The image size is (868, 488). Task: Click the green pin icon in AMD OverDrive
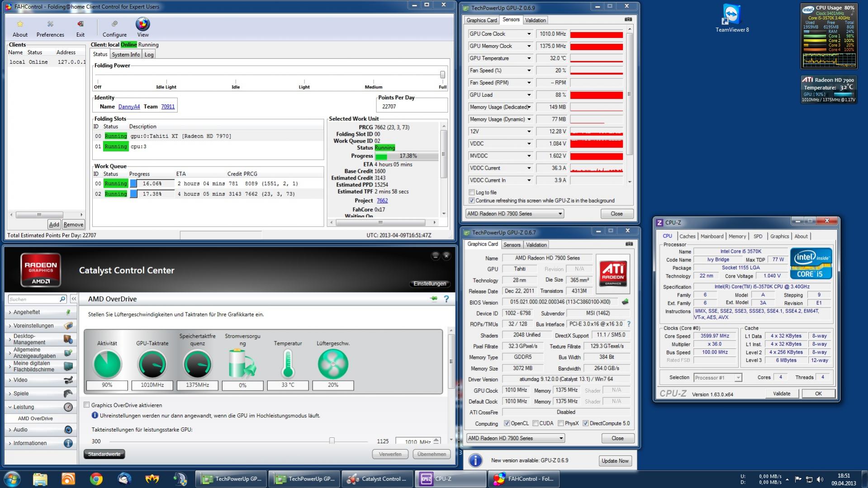pos(434,298)
